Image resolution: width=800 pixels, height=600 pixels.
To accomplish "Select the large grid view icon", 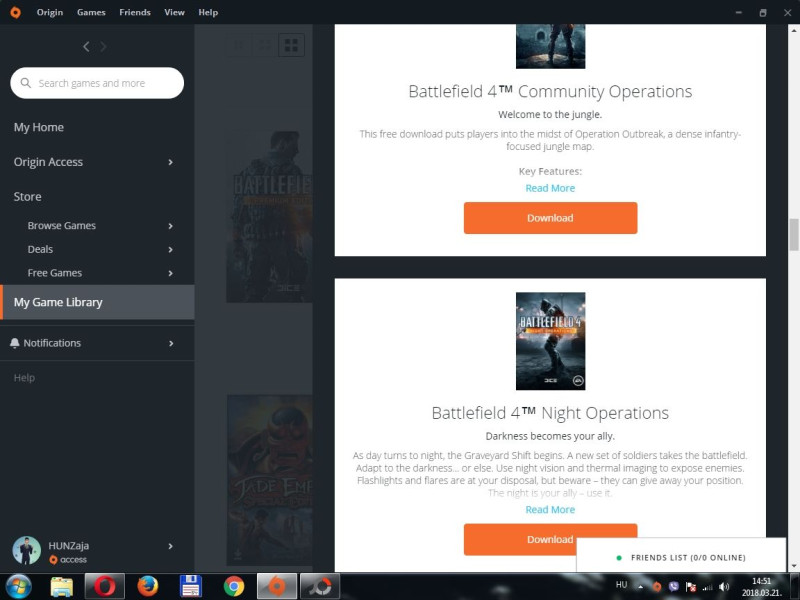I will click(x=291, y=45).
